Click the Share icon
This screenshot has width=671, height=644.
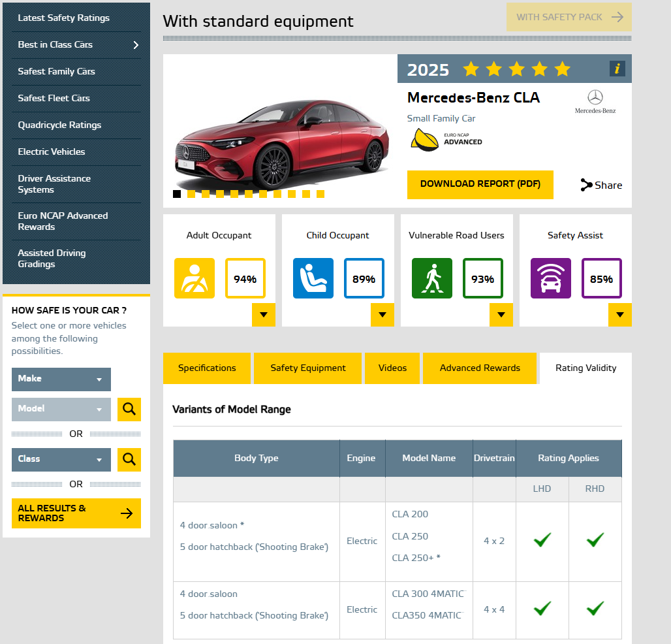(x=586, y=185)
